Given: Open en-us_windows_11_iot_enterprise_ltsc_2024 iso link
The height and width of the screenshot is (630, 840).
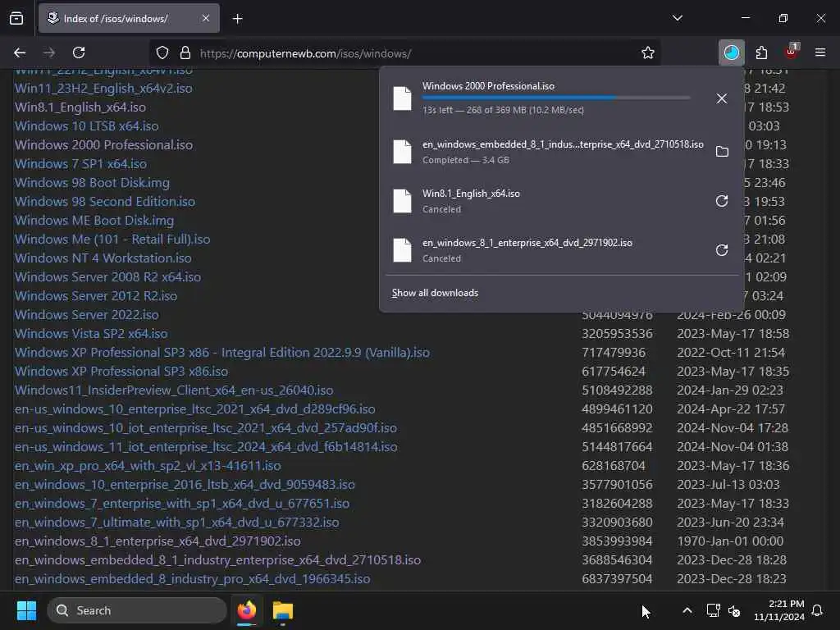Looking at the screenshot, I should 206,447.
